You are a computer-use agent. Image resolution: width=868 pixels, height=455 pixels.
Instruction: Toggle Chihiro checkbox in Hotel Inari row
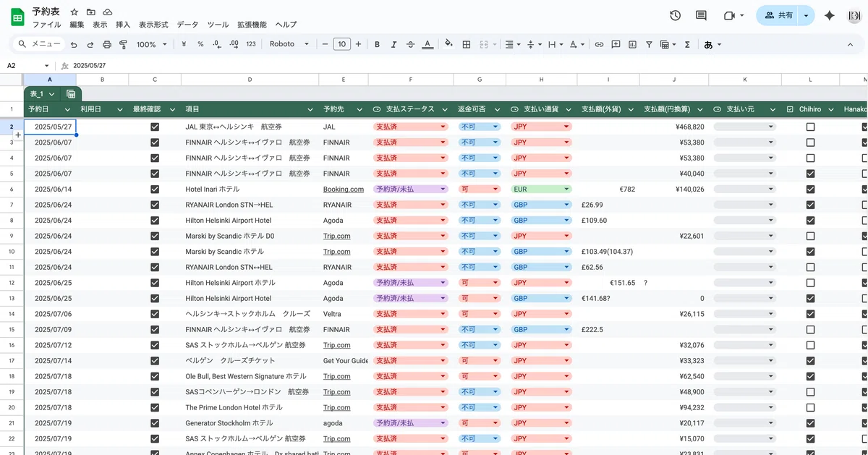coord(810,189)
